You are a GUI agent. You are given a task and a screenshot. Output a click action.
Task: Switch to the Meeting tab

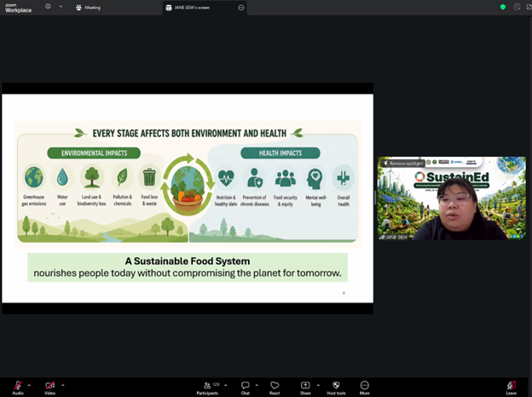pyautogui.click(x=88, y=7)
